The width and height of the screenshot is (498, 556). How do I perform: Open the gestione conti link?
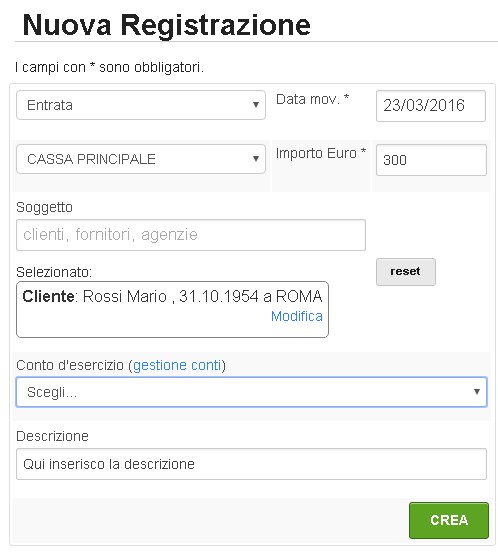click(x=177, y=365)
